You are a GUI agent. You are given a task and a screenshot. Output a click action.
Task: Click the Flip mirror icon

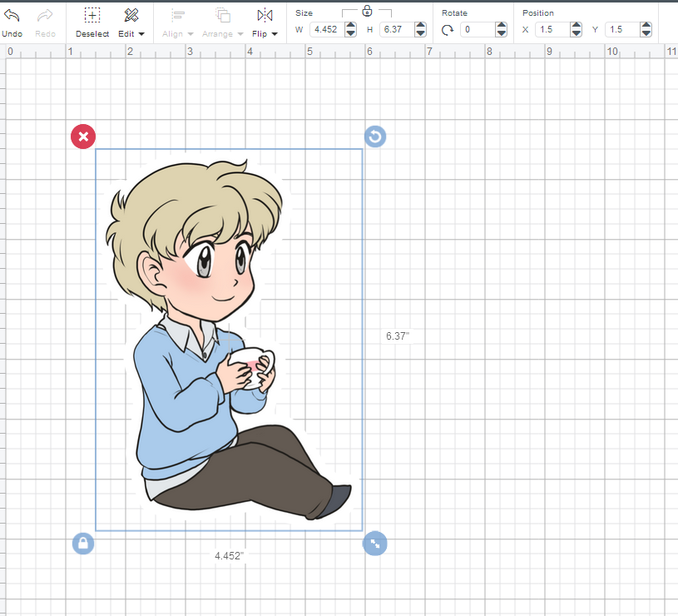pos(265,15)
